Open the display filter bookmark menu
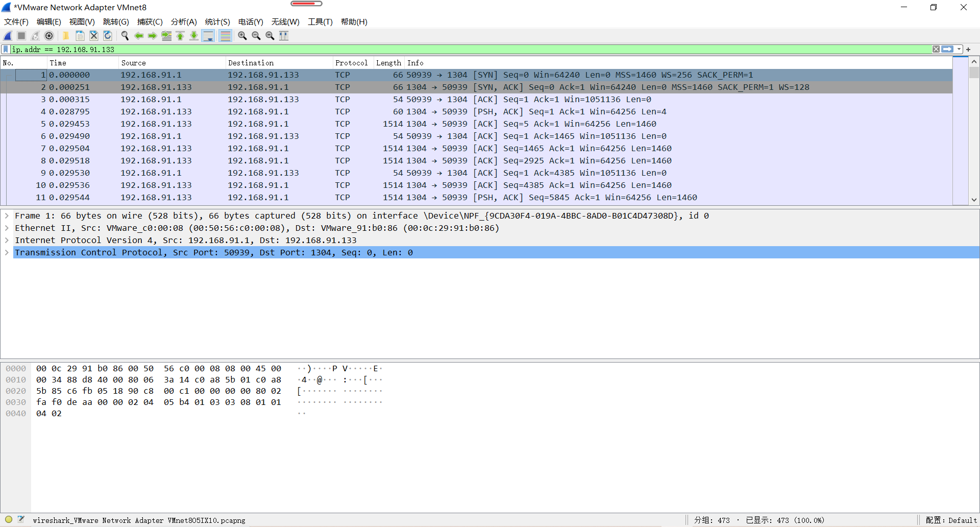The width and height of the screenshot is (980, 527). click(6, 50)
